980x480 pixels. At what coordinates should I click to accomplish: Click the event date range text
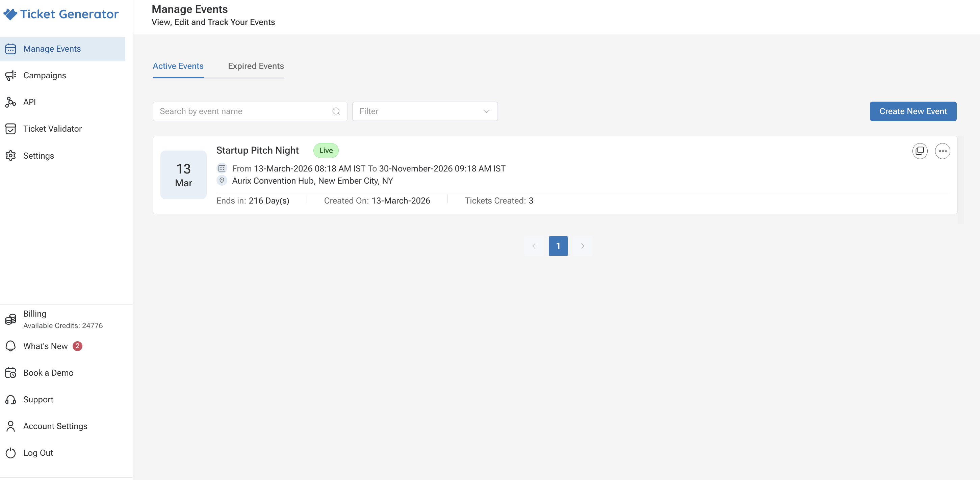pyautogui.click(x=369, y=168)
